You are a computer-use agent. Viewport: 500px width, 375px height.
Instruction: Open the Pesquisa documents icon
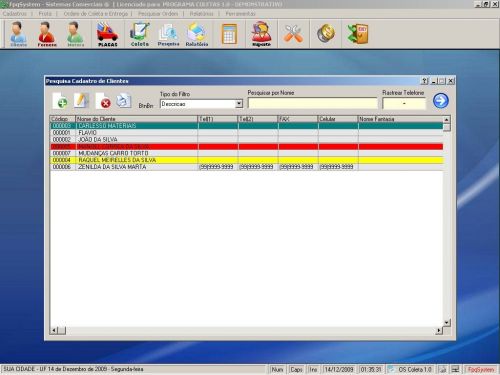point(168,34)
